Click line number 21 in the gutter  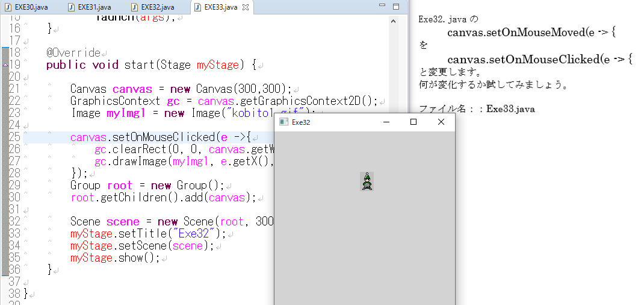(14, 89)
